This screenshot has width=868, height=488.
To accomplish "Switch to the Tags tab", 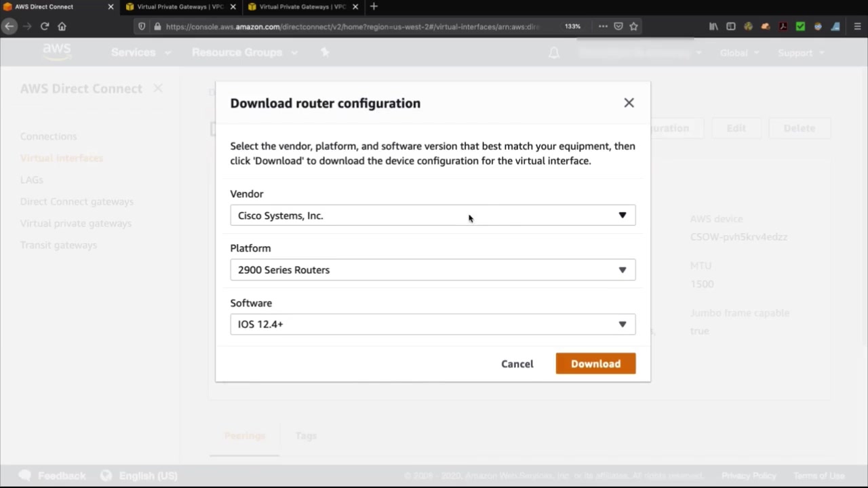I will click(306, 436).
